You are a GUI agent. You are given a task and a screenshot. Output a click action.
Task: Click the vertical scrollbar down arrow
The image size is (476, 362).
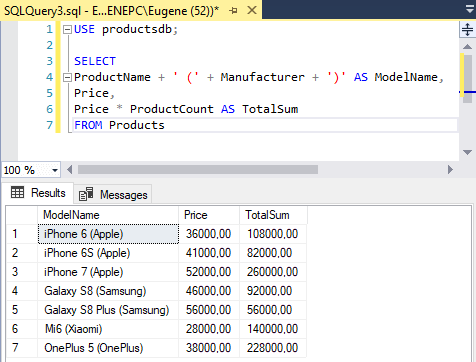click(x=467, y=152)
